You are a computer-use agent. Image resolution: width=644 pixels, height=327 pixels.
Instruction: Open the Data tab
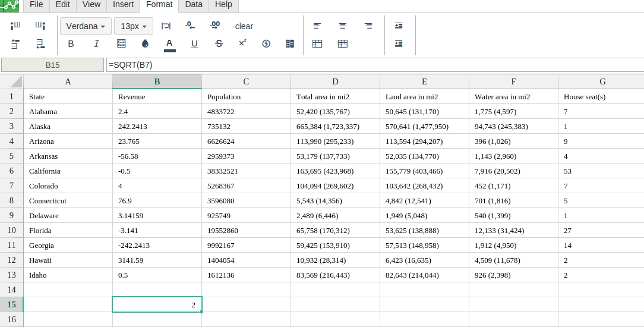tap(194, 5)
